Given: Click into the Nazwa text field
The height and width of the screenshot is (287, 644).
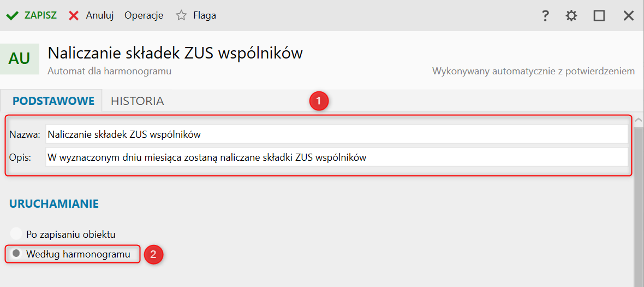Looking at the screenshot, I should [336, 134].
